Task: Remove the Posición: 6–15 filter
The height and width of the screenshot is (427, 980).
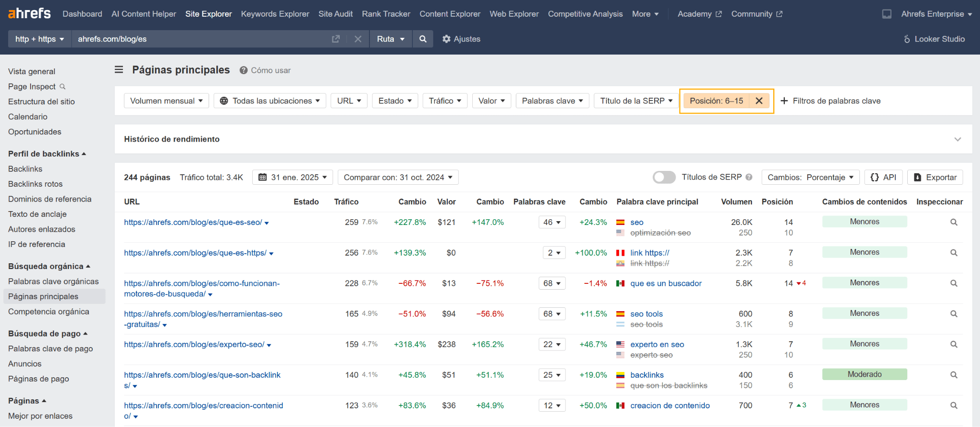Action: tap(759, 101)
